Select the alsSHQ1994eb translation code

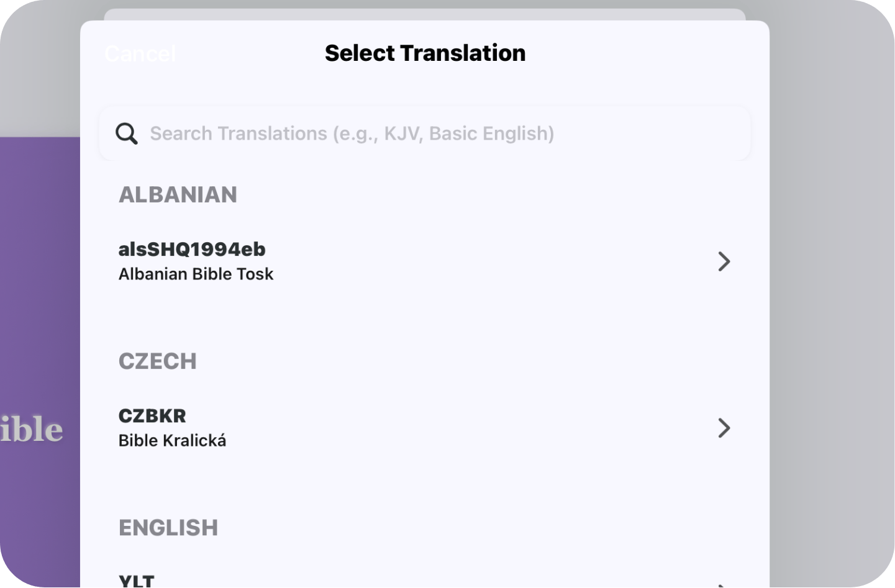pos(192,249)
